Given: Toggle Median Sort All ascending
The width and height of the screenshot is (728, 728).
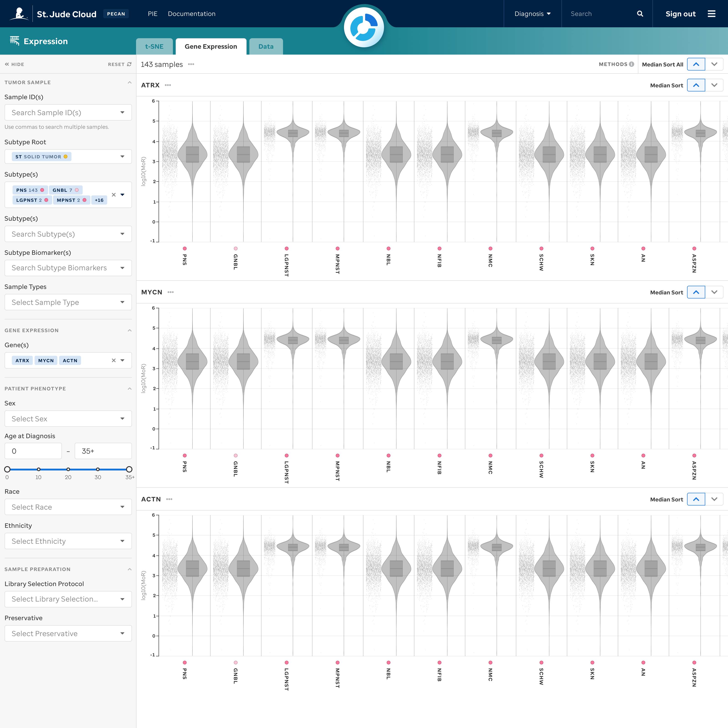Looking at the screenshot, I should [x=696, y=64].
